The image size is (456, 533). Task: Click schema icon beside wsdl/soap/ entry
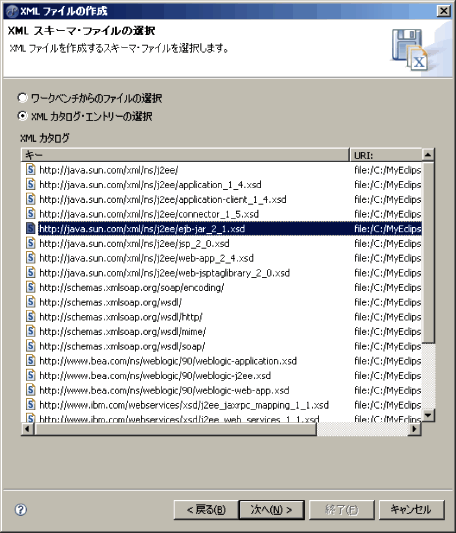[31, 346]
